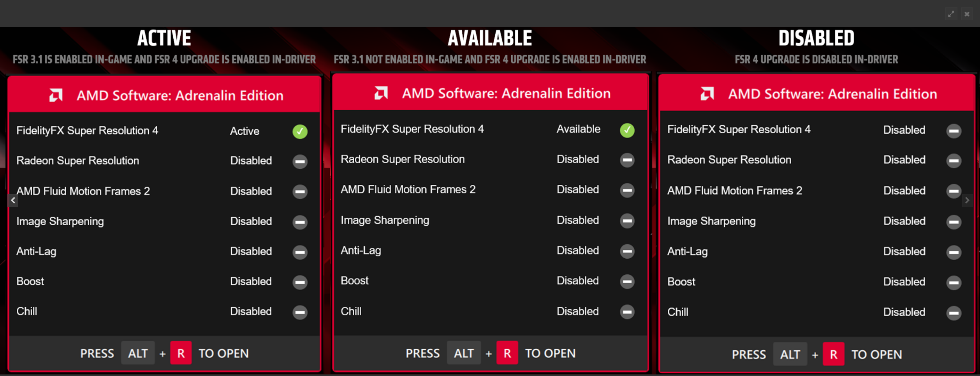980x376 pixels.
Task: Click 'AMD Software: Adrenalin Edition' title in Active panel
Action: pos(180,95)
